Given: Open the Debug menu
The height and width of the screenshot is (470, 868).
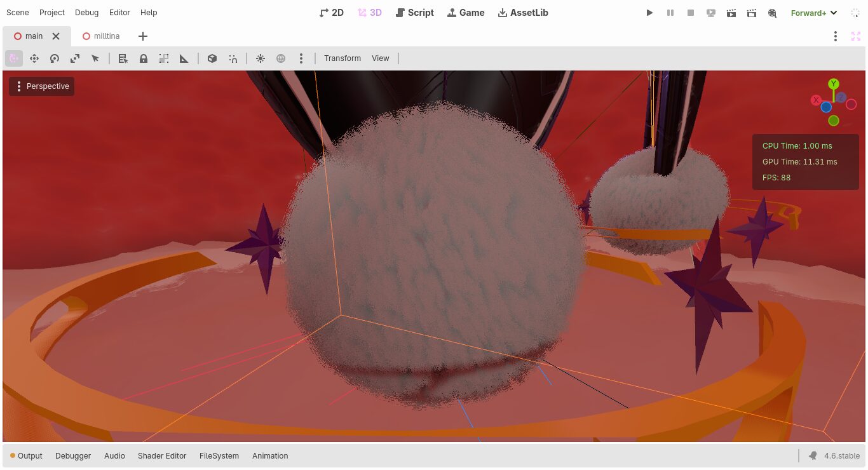Looking at the screenshot, I should click(87, 13).
